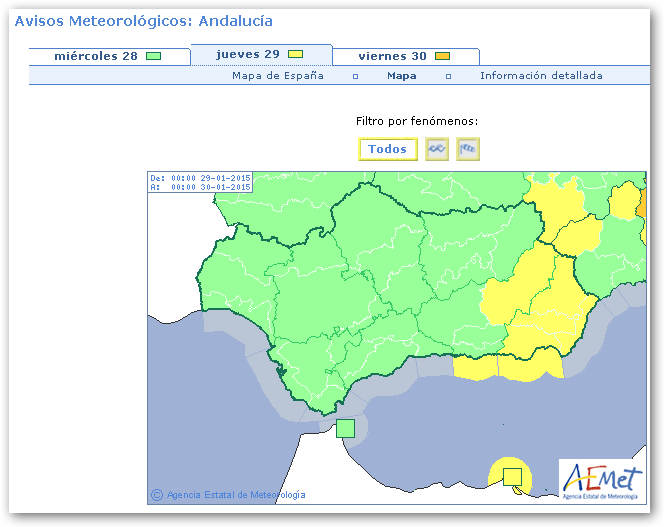664x527 pixels.
Task: Switch to the miércoles 28 tab
Action: tap(96, 56)
